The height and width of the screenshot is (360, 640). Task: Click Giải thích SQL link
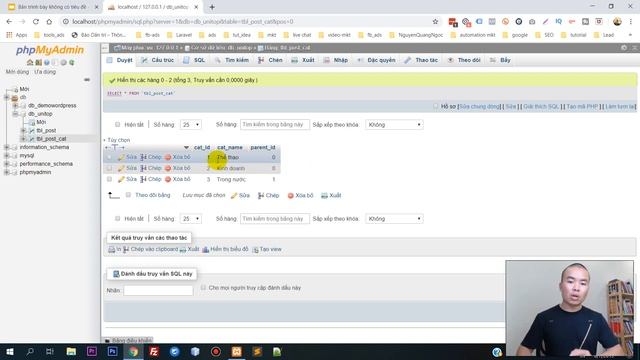(541, 107)
